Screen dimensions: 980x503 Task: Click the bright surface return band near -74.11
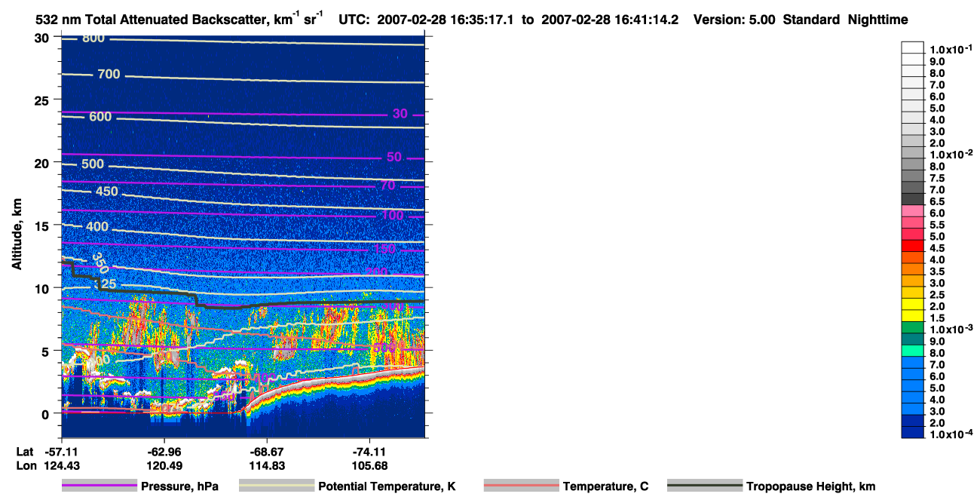point(369,378)
